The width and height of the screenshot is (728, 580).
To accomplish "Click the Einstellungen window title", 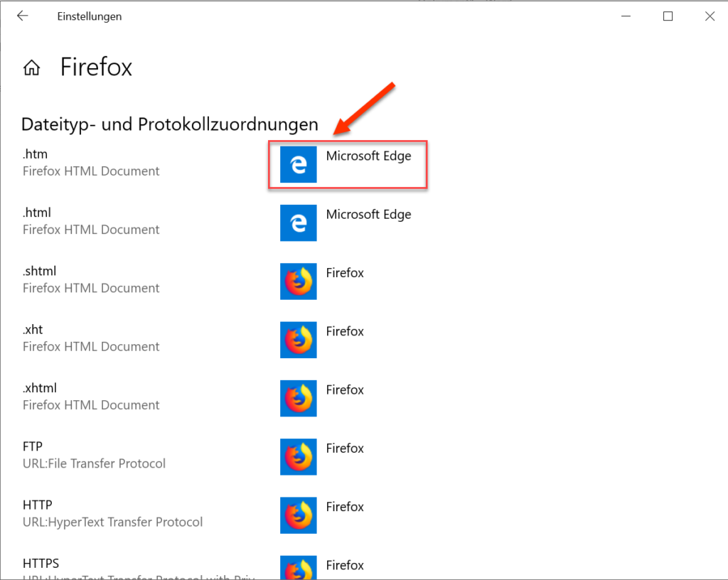I will (90, 16).
